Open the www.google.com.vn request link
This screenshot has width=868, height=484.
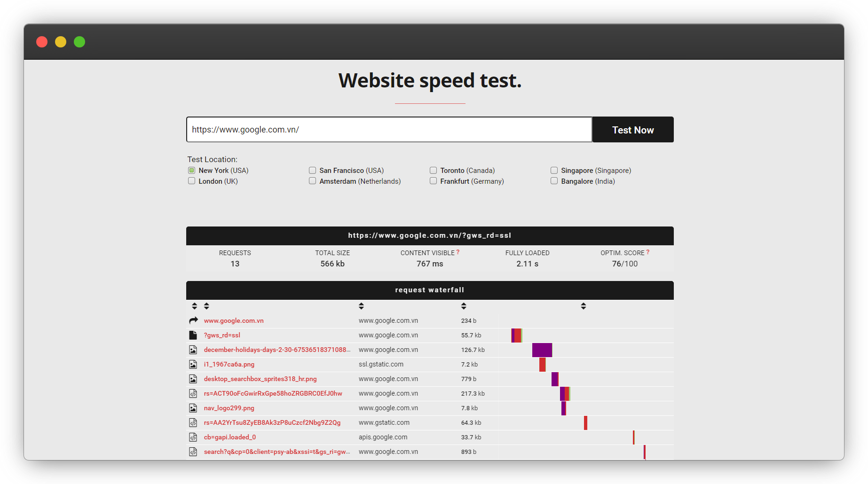[234, 320]
